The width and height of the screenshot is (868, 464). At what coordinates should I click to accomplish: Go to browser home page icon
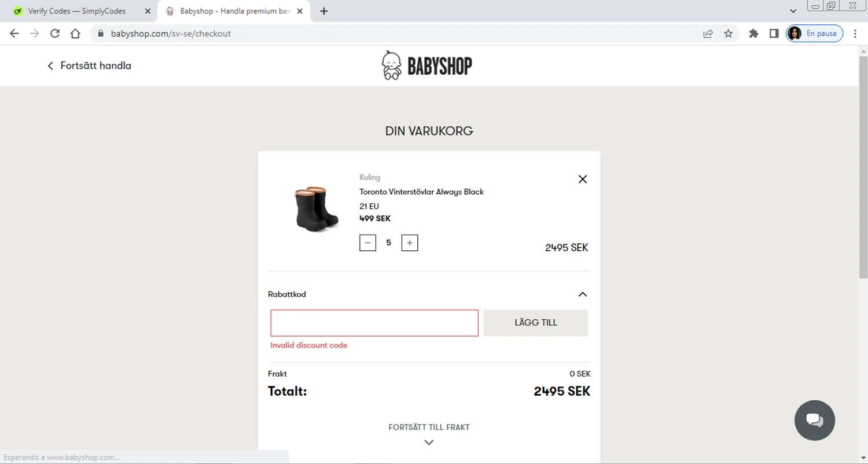click(x=75, y=34)
